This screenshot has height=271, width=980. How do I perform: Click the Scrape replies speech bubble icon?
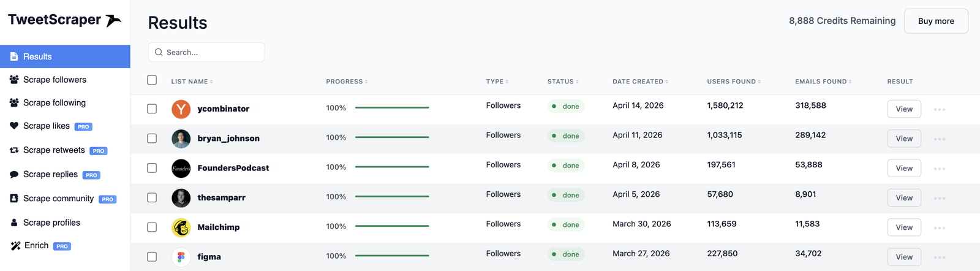[14, 175]
